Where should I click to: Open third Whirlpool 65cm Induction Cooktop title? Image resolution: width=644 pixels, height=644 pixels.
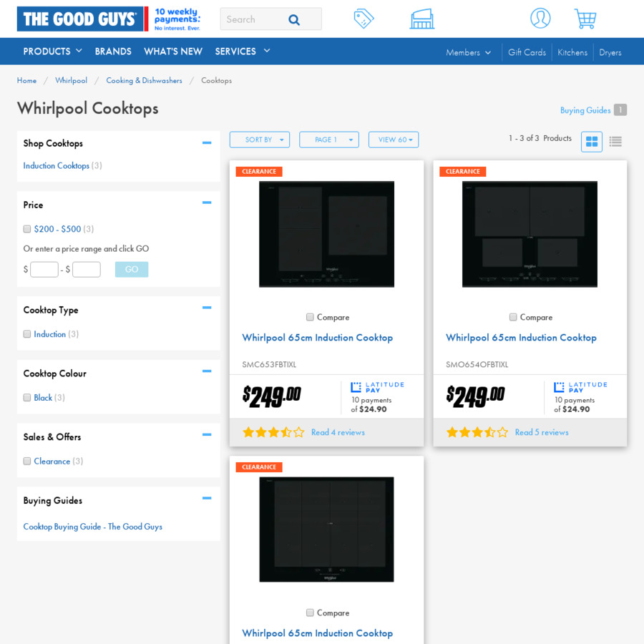(x=318, y=633)
